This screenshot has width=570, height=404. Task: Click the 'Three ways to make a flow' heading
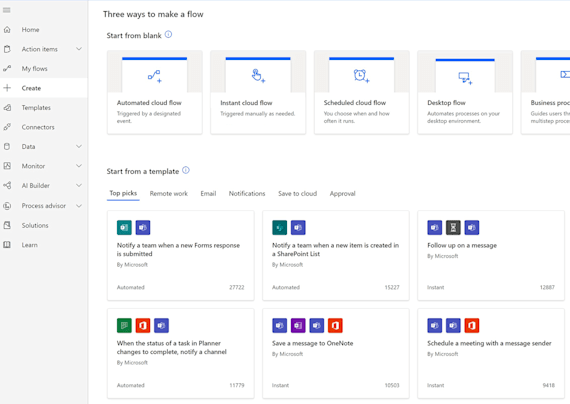point(153,14)
